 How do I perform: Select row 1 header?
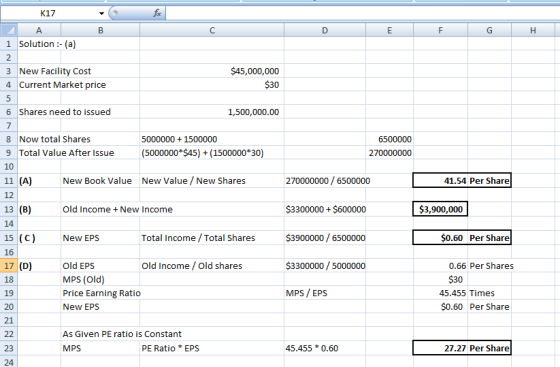click(9, 44)
